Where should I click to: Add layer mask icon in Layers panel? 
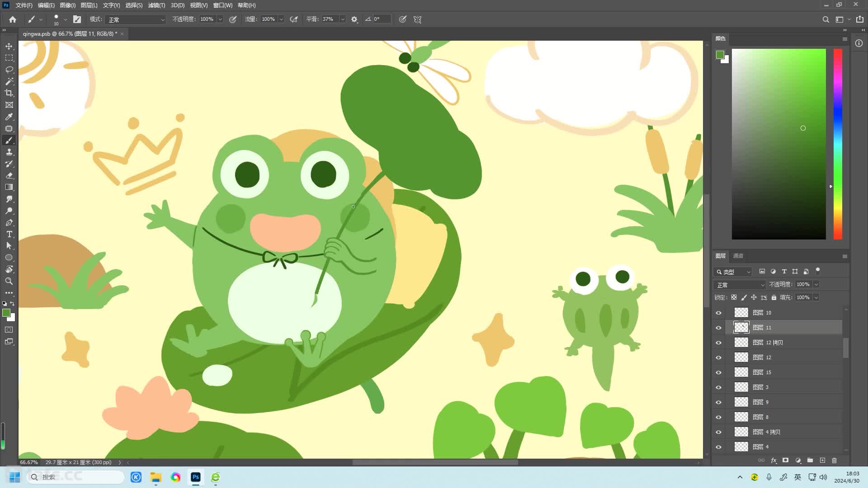click(786, 460)
